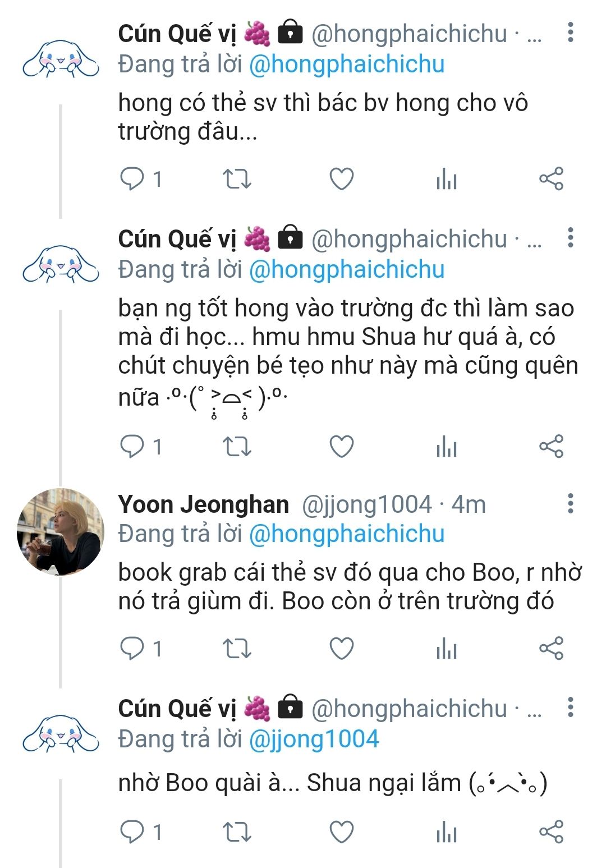The width and height of the screenshot is (606, 868).
Task: Open three-dot menu on Yoon Jeonghan's tweet
Action: click(570, 503)
